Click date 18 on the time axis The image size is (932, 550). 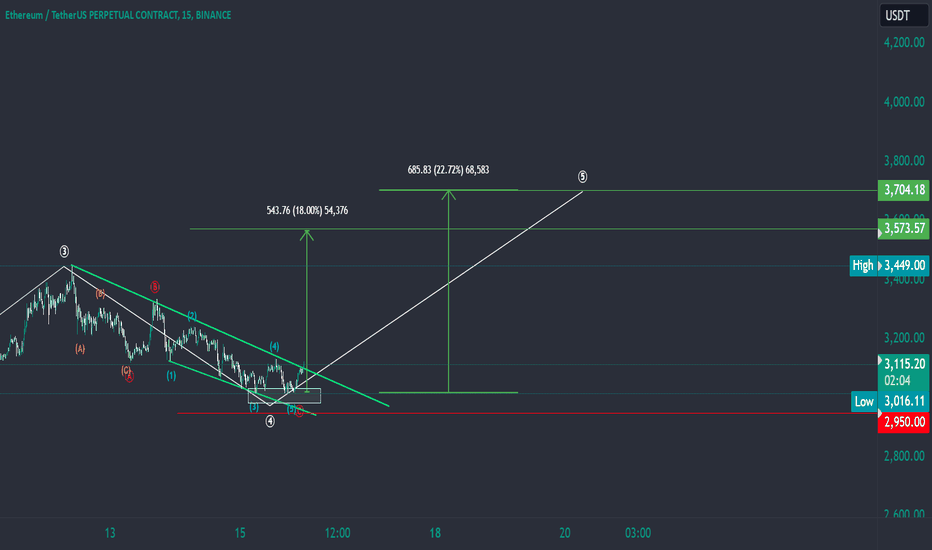pos(435,533)
